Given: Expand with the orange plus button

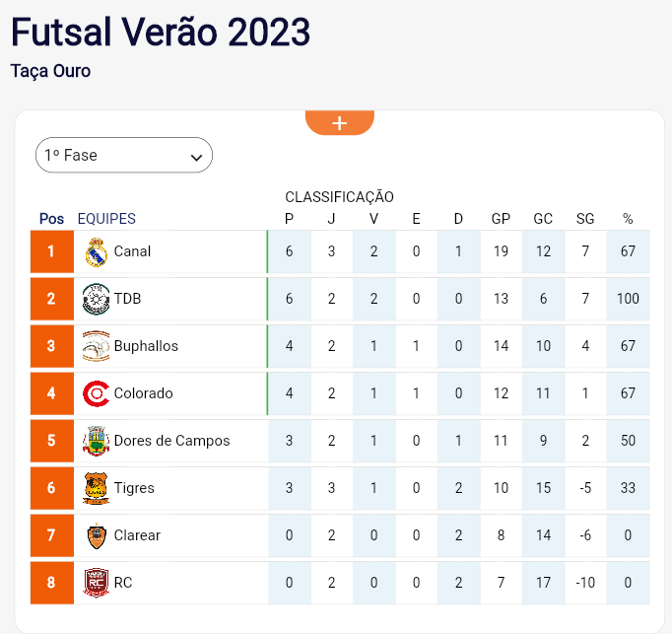Looking at the screenshot, I should point(339,122).
